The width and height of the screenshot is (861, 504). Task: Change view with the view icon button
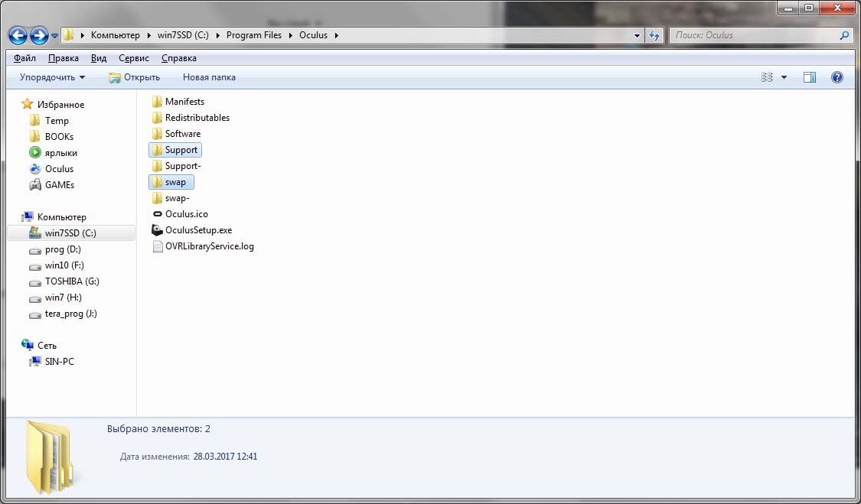[x=767, y=77]
